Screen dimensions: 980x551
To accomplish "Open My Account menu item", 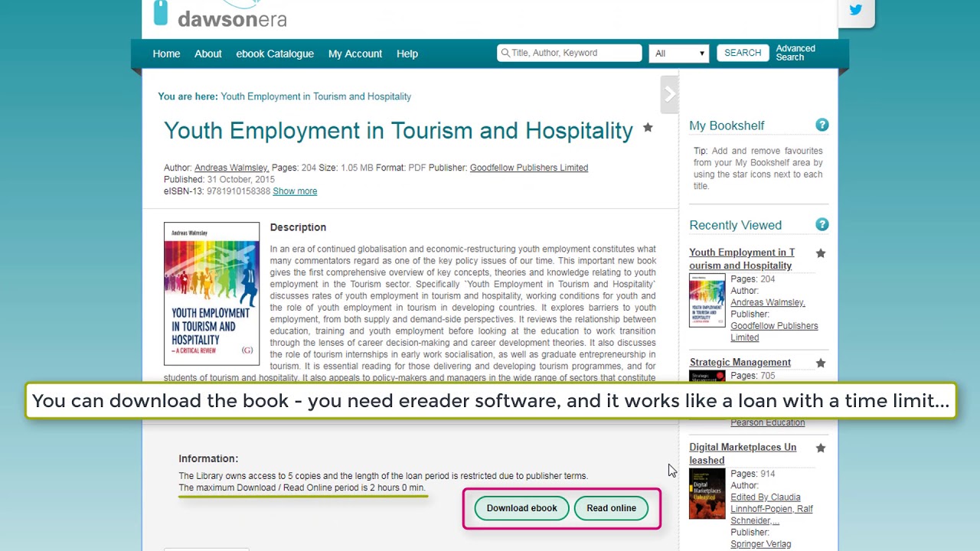I will point(355,54).
